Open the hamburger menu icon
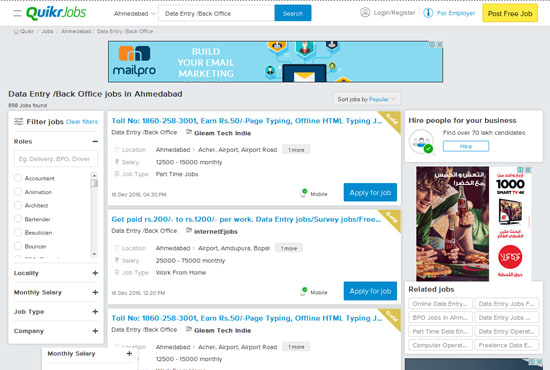 coord(18,13)
